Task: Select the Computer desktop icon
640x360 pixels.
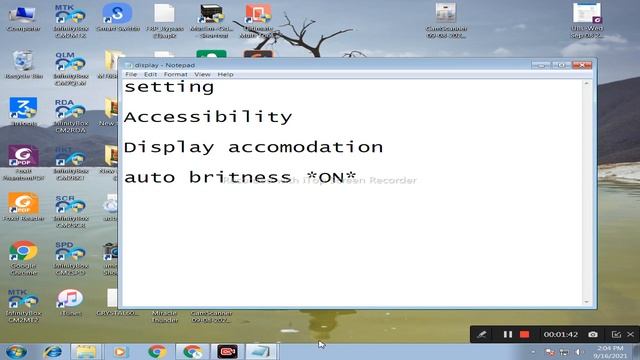Action: pyautogui.click(x=23, y=18)
